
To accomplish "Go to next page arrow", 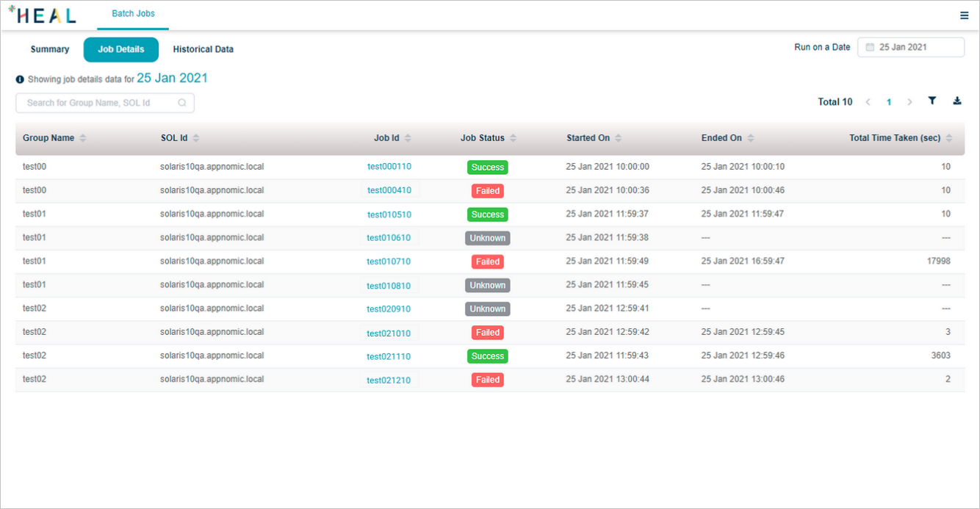I will (x=909, y=102).
